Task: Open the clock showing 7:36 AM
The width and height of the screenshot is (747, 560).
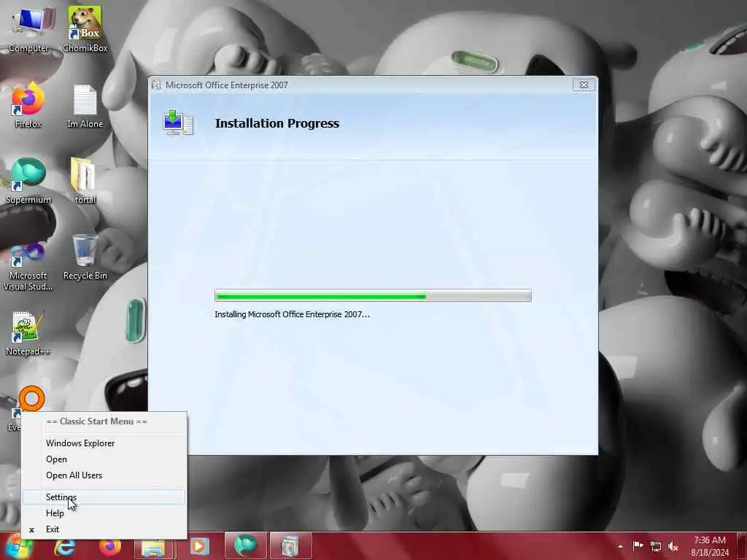Action: (x=709, y=546)
